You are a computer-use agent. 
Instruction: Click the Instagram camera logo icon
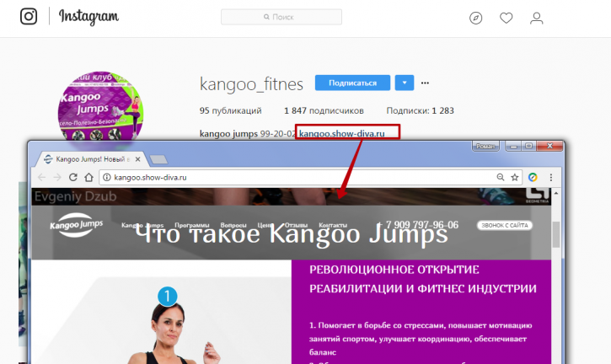pyautogui.click(x=29, y=16)
